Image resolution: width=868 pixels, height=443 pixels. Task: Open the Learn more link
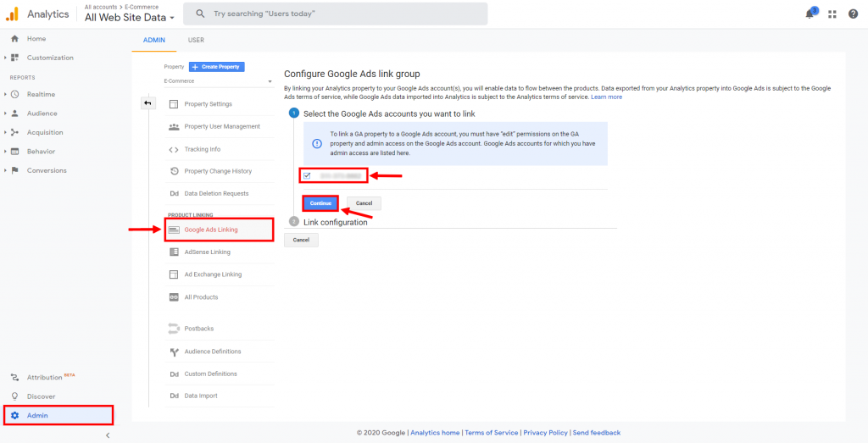(606, 97)
